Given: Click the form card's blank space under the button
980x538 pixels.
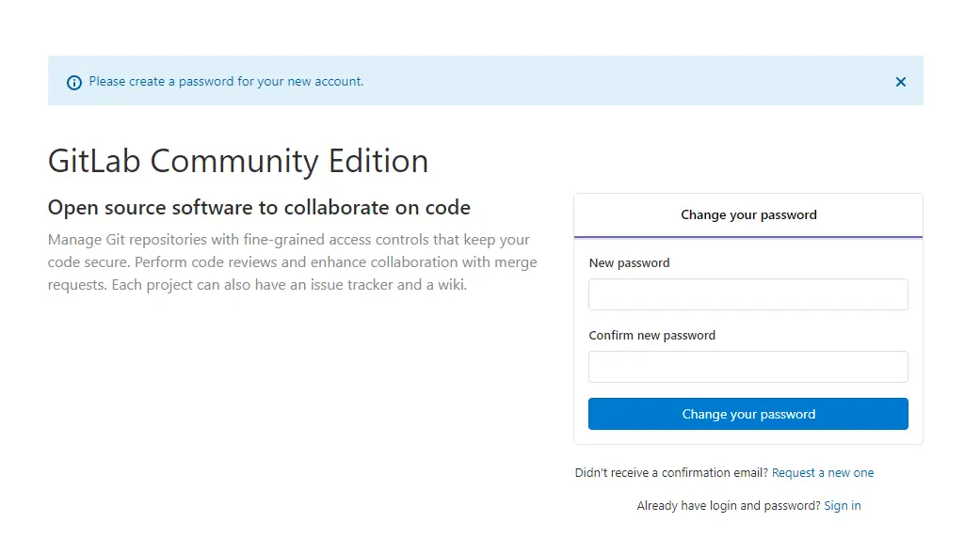Looking at the screenshot, I should [748, 437].
